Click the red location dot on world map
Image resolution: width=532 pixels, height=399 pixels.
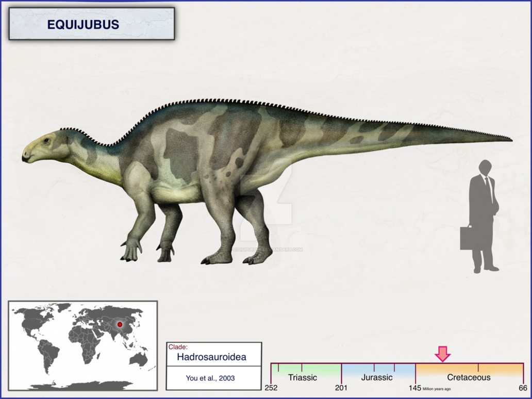click(120, 325)
